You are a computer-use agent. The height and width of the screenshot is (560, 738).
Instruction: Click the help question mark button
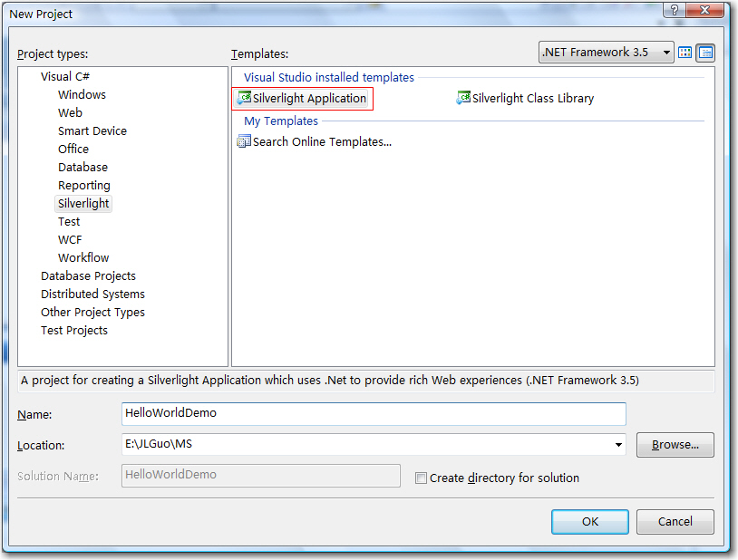point(675,10)
